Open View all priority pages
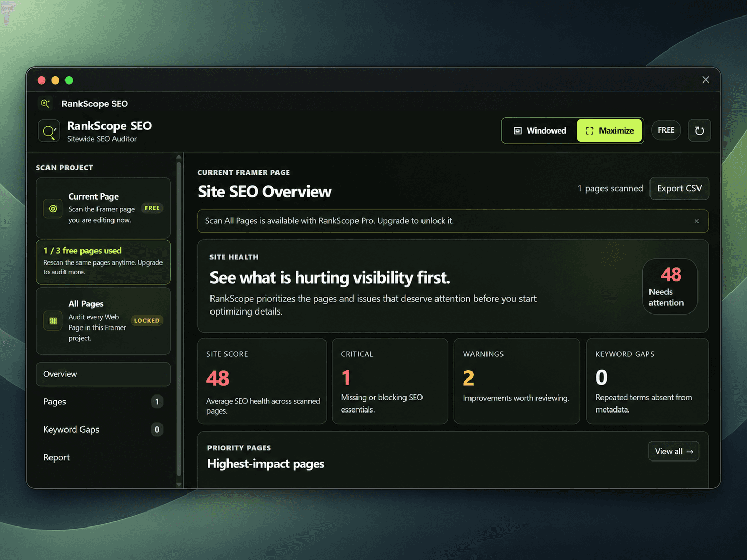Screen dimensions: 747x560 pos(674,451)
